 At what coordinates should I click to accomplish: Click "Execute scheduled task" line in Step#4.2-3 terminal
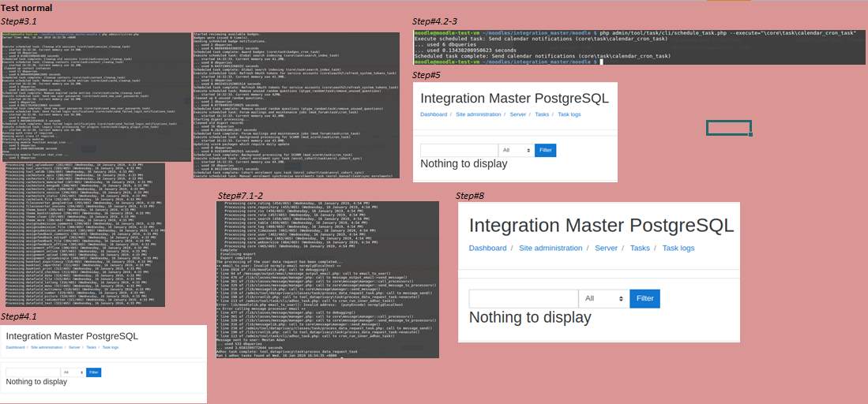541,39
